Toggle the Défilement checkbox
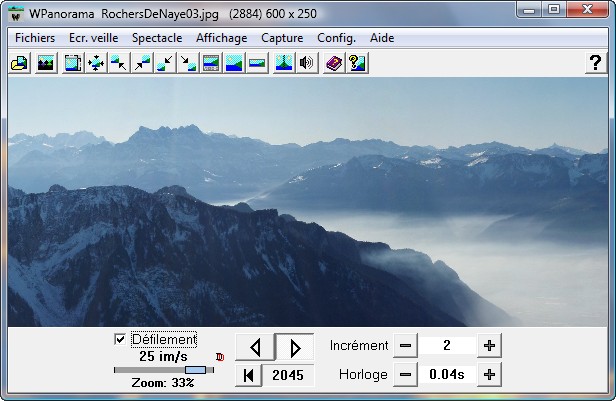The width and height of the screenshot is (616, 401). (120, 339)
